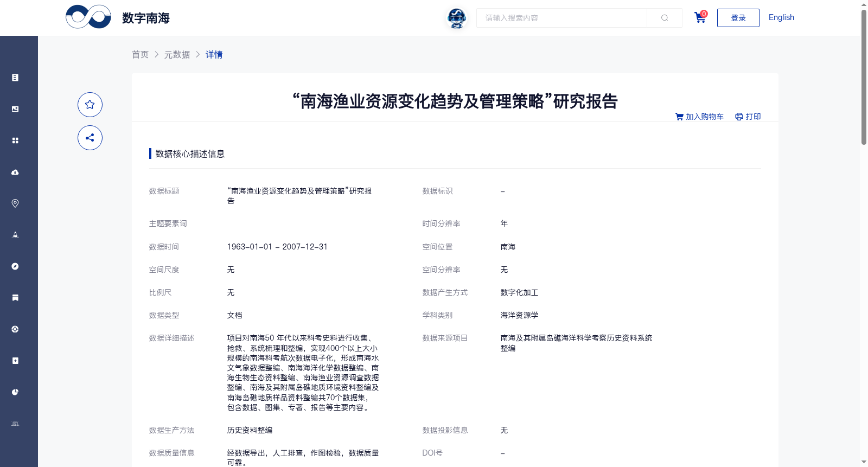Open the shopping cart in header
Screen dimensions: 868x467
(x=700, y=17)
